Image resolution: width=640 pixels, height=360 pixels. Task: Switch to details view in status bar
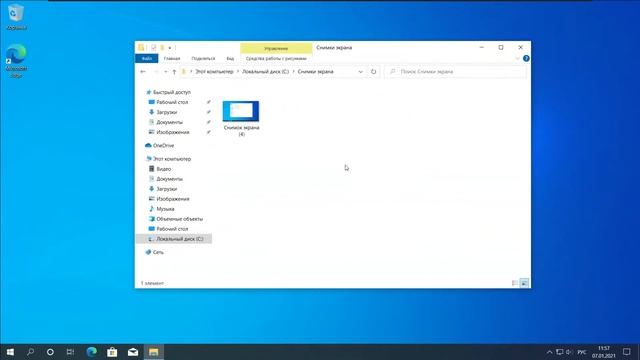point(515,283)
